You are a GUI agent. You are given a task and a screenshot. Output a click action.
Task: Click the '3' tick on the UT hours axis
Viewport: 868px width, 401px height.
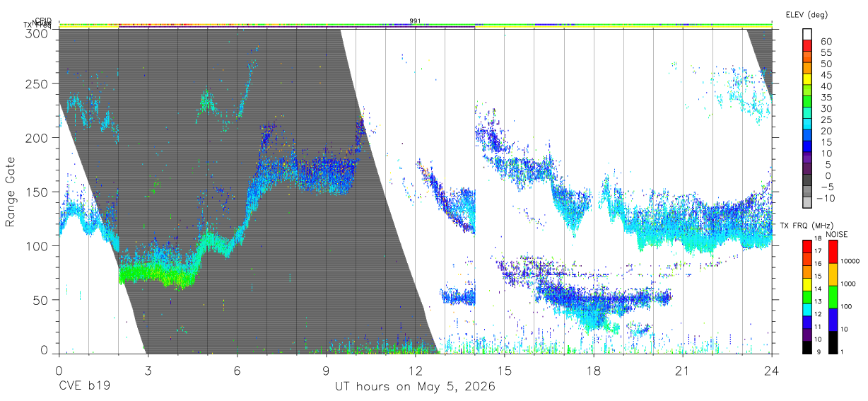coord(147,370)
